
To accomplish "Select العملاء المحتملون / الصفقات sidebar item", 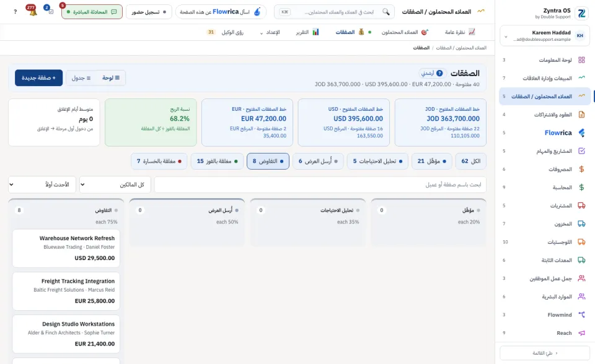I will pyautogui.click(x=545, y=97).
